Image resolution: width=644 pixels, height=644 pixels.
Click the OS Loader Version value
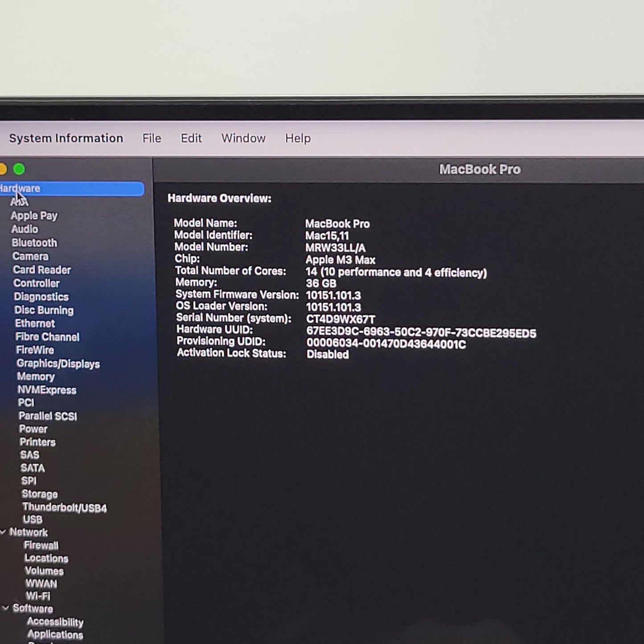[x=333, y=308]
